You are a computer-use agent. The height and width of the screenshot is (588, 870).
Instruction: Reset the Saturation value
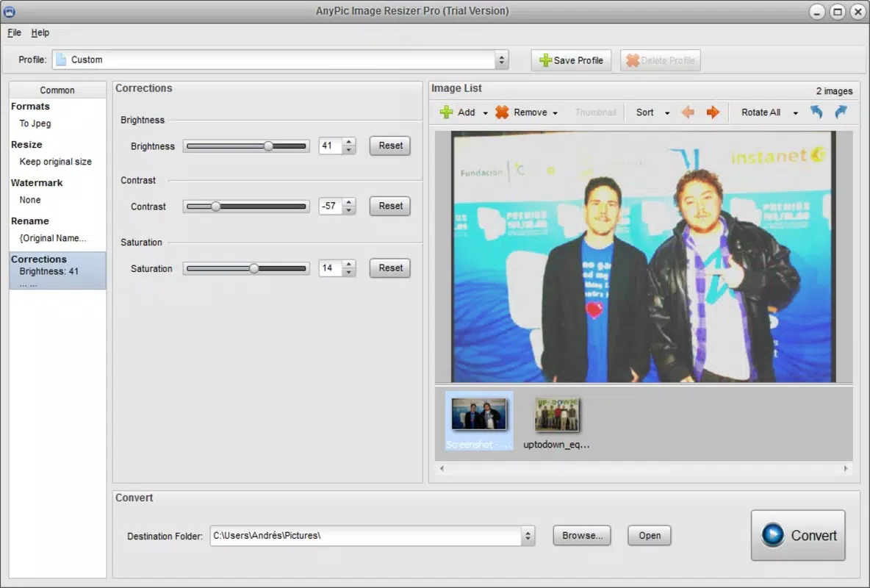click(390, 268)
